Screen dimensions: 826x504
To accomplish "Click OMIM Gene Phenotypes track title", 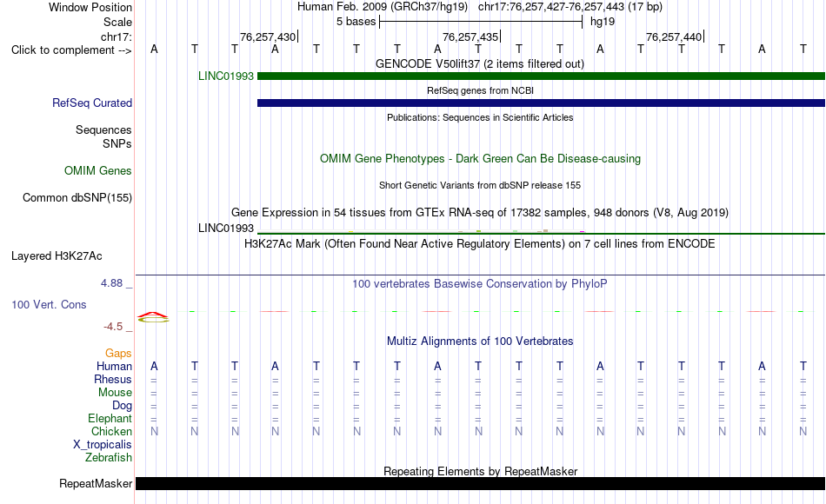I will 480,158.
